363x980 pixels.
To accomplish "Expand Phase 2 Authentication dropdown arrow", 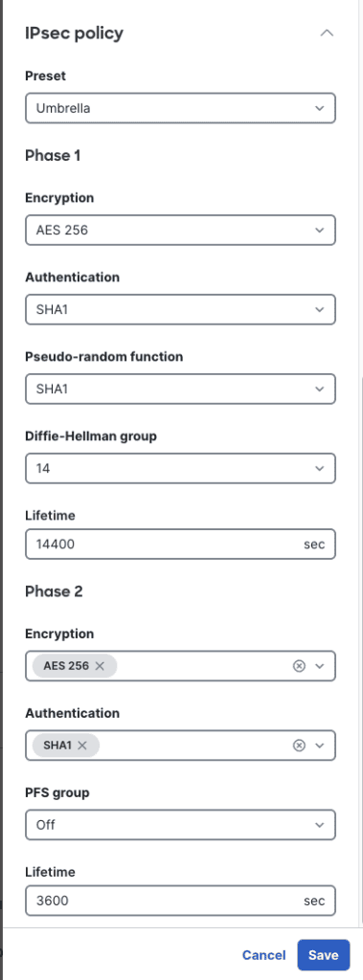I will [320, 745].
